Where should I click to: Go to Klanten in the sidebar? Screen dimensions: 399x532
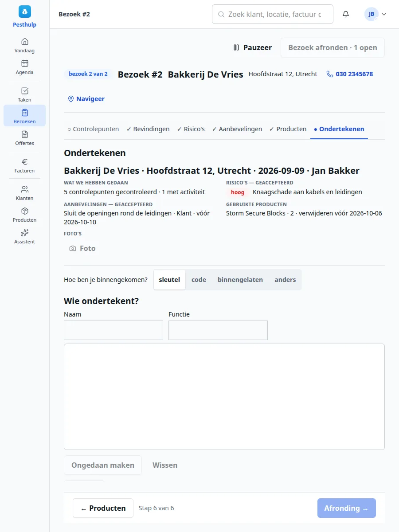pos(24,193)
